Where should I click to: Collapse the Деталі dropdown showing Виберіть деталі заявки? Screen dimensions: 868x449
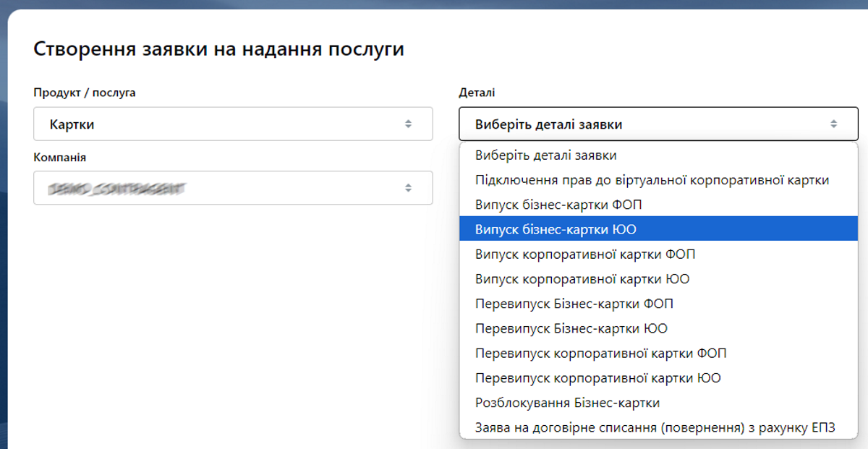658,124
